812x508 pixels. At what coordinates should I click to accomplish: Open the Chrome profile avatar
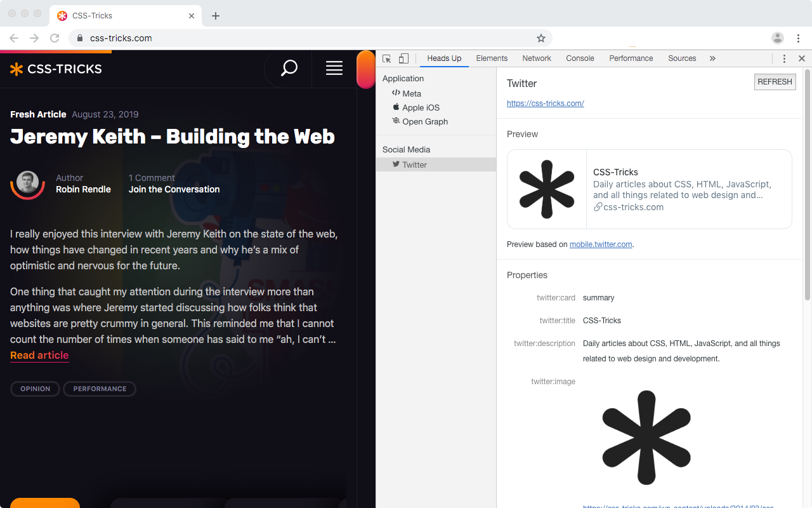pyautogui.click(x=778, y=38)
